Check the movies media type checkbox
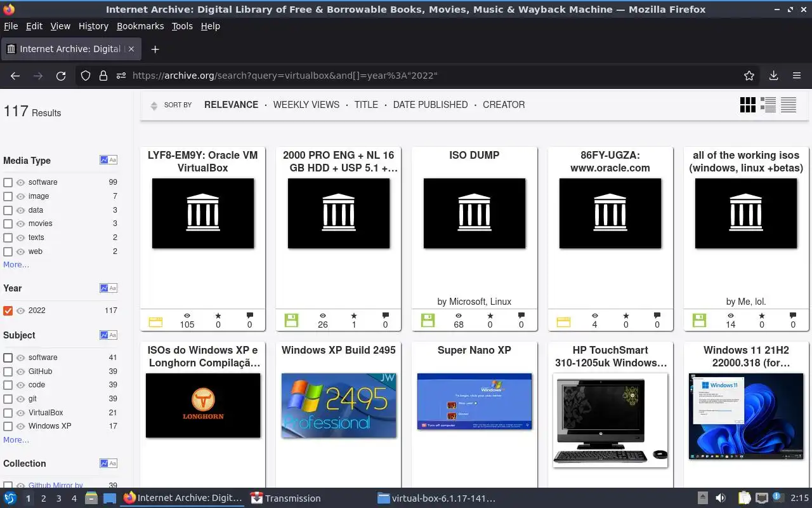This screenshot has height=508, width=812. point(8,224)
